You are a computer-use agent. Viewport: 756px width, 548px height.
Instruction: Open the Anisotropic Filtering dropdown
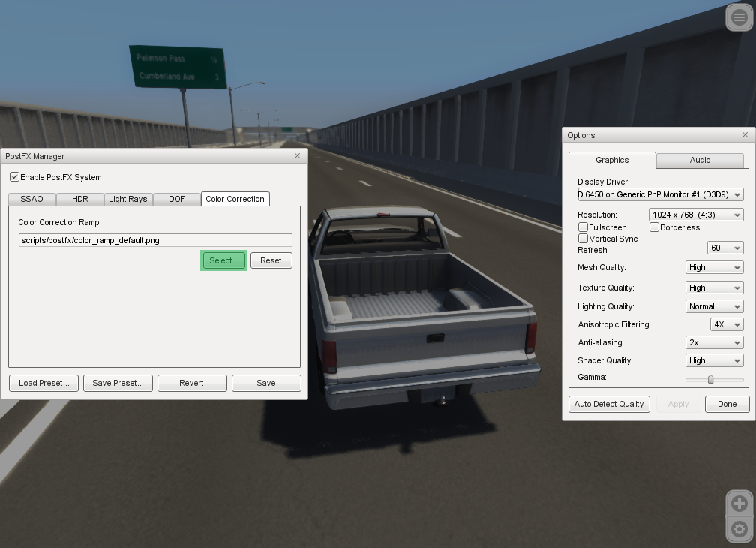point(727,324)
